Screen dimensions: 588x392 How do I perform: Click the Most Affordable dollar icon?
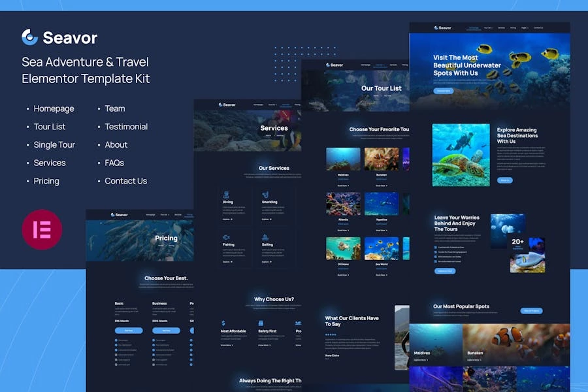pos(223,323)
